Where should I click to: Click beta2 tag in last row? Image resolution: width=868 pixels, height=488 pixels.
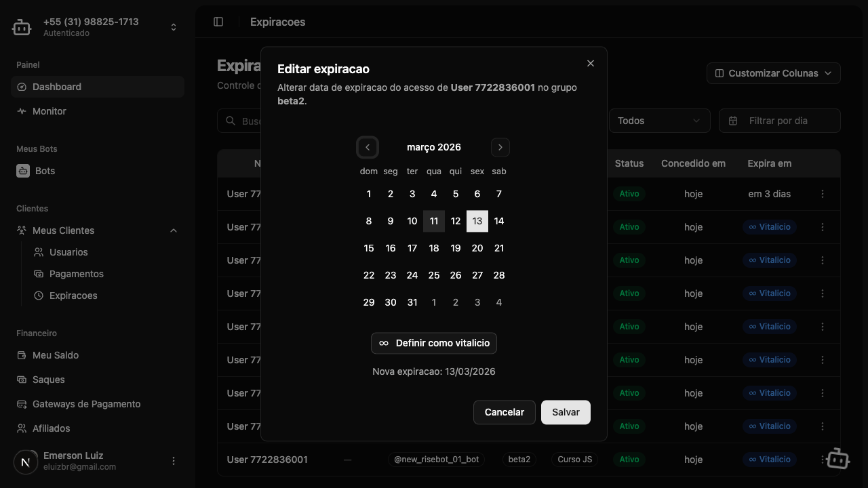519,460
